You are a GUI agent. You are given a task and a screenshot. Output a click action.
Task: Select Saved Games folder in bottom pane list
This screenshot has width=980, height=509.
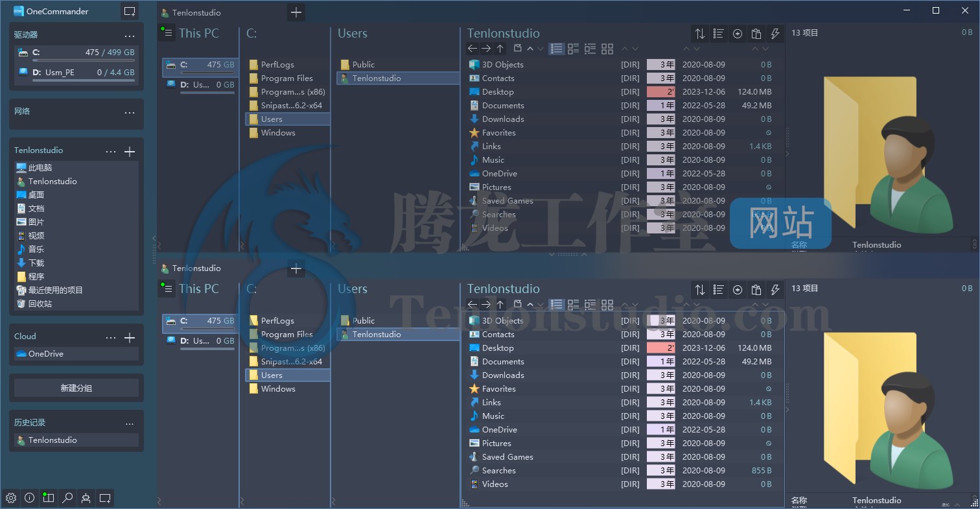(x=507, y=457)
